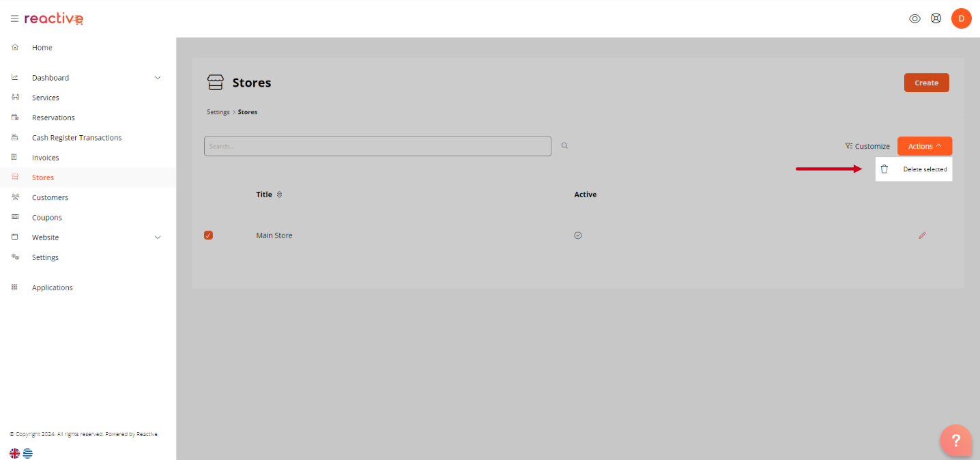The image size is (980, 460).
Task: Go to Home in sidebar
Action: pos(42,48)
